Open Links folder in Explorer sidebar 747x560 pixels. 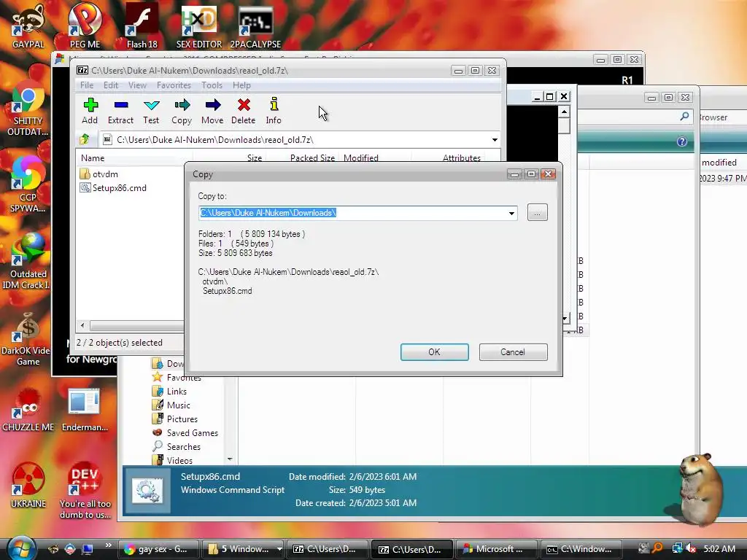coord(169,391)
